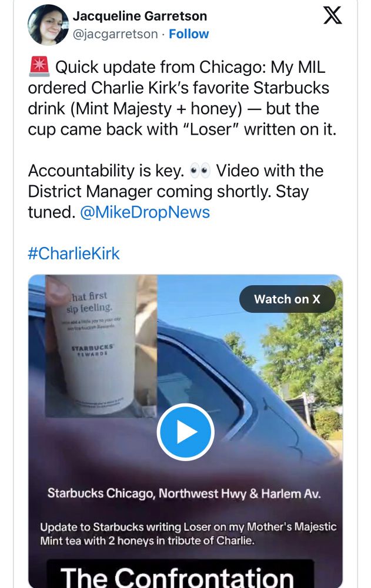Play the embedded video
The height and width of the screenshot is (588, 371).
pos(185,432)
